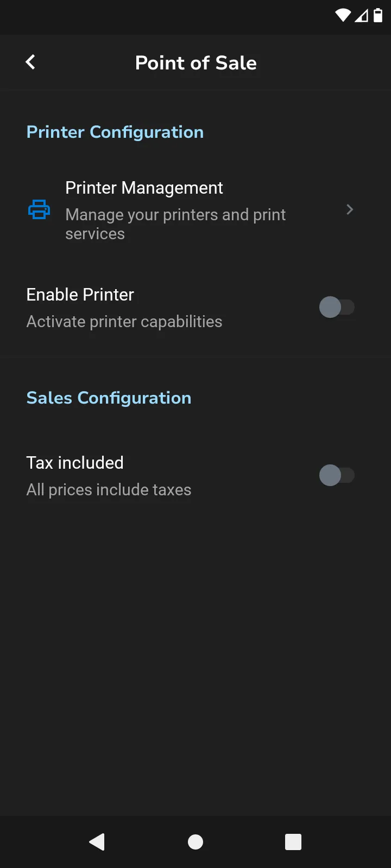Expand Printer Management with the chevron arrow

pos(350,209)
